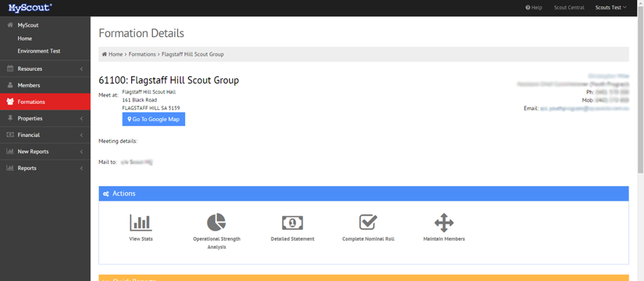This screenshot has height=281, width=644.
Task: Click the MyScout logo in header
Action: [x=31, y=7]
